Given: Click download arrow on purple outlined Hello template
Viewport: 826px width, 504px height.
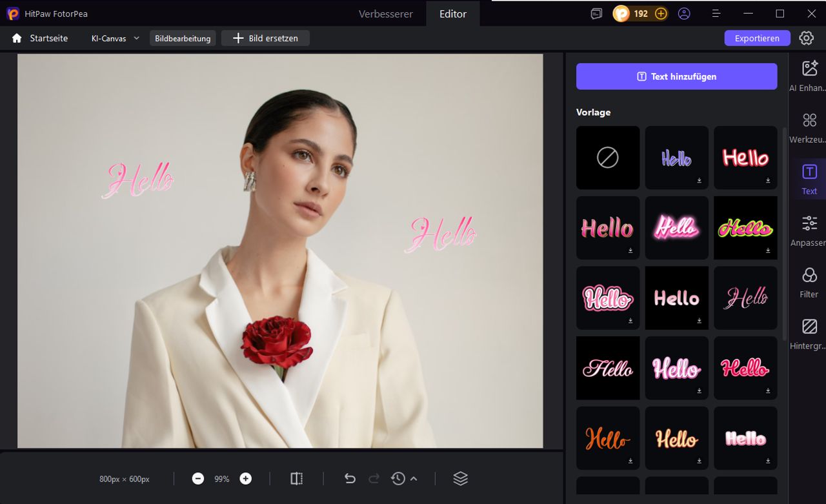Looking at the screenshot, I should [700, 181].
